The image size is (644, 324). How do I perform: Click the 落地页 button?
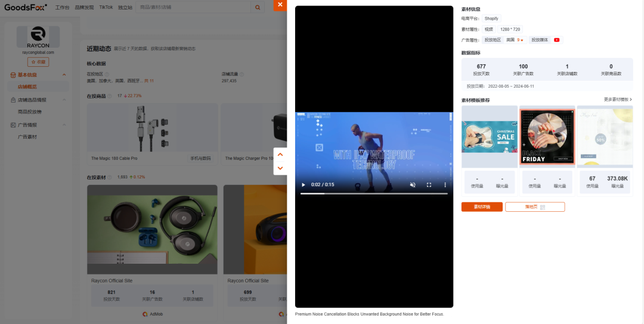[535, 207]
